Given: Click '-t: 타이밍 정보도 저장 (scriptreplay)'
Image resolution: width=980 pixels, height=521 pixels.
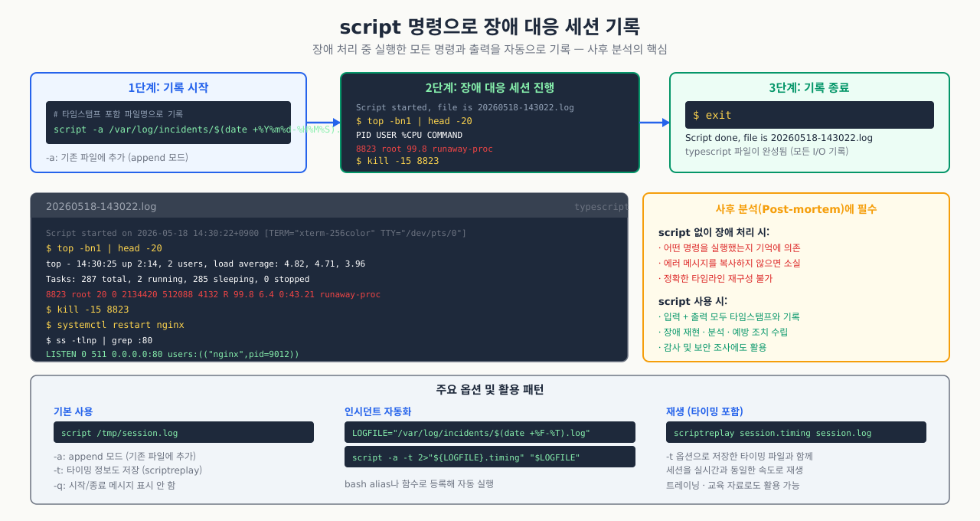Looking at the screenshot, I should pos(128,470).
